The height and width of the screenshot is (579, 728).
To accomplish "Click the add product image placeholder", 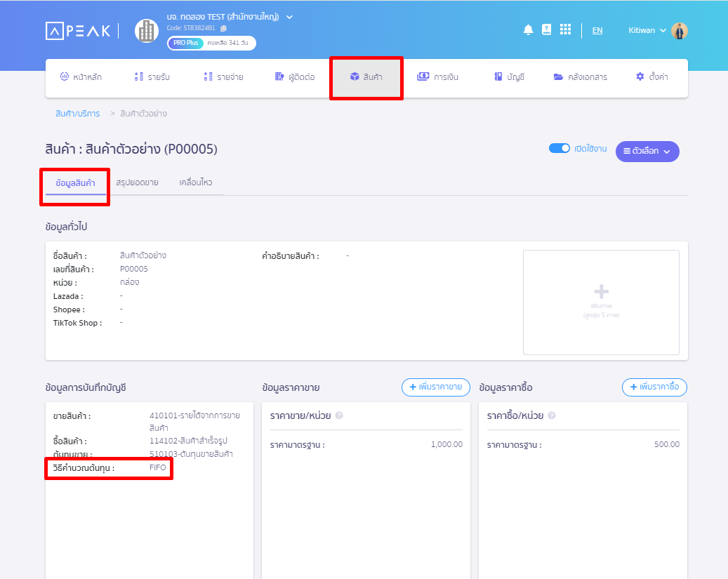I will [601, 302].
